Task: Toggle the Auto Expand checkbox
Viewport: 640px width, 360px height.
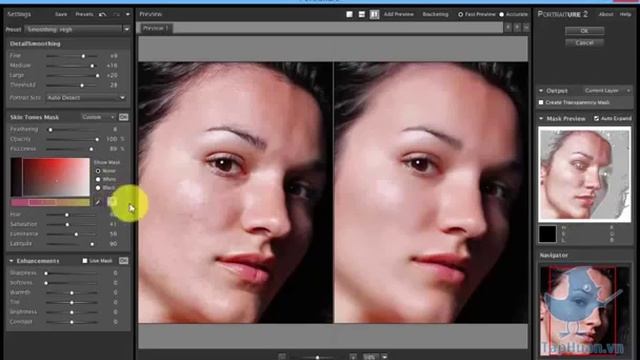Action: tap(596, 118)
